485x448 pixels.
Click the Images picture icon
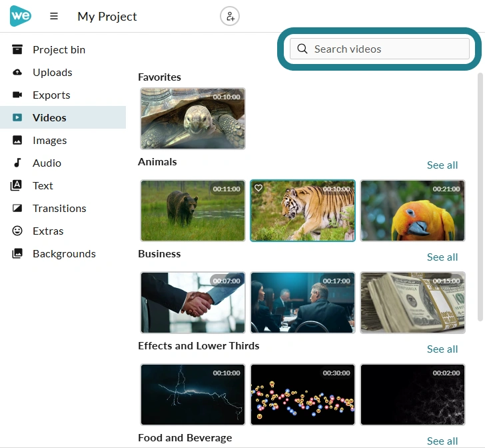(17, 140)
